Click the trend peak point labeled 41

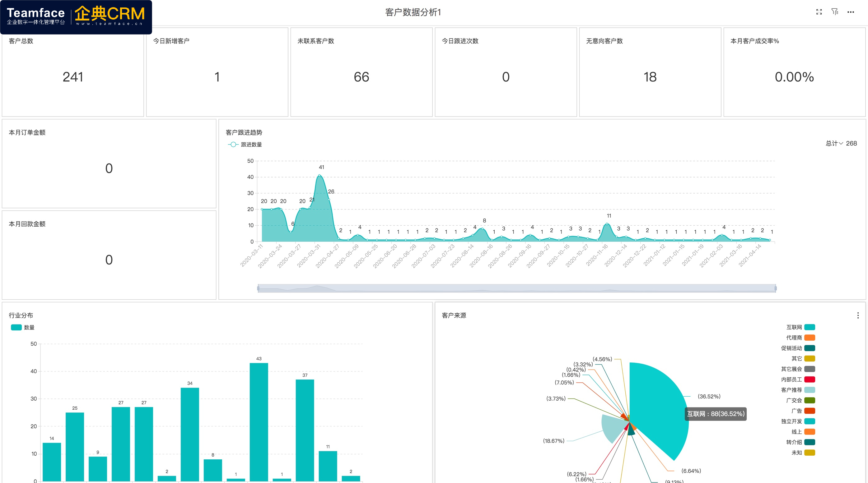pos(320,175)
